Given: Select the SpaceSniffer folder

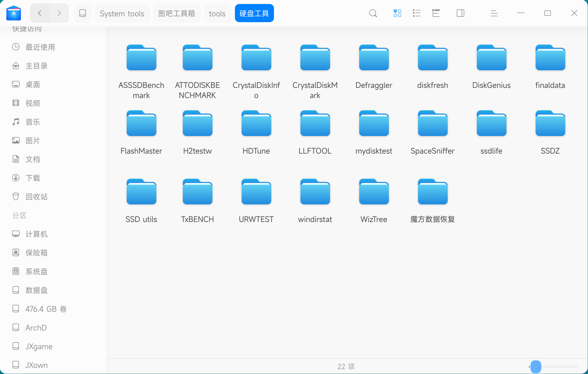Looking at the screenshot, I should (x=433, y=133).
